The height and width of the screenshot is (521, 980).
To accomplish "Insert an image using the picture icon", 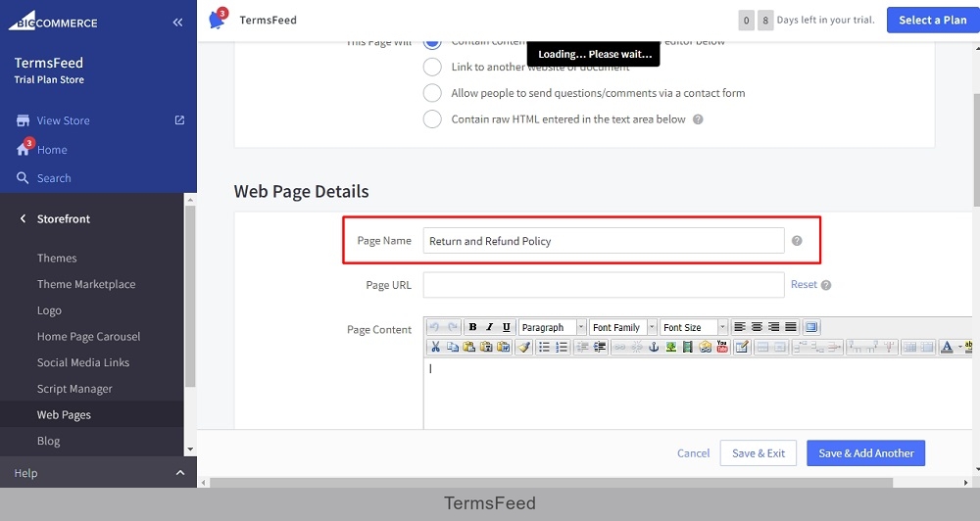I will coord(671,347).
